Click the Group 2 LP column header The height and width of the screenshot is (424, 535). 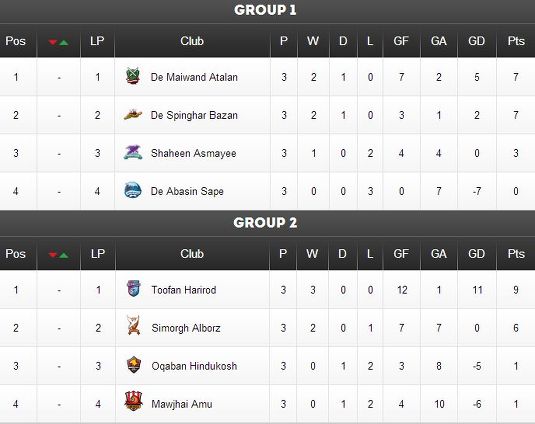coord(98,254)
